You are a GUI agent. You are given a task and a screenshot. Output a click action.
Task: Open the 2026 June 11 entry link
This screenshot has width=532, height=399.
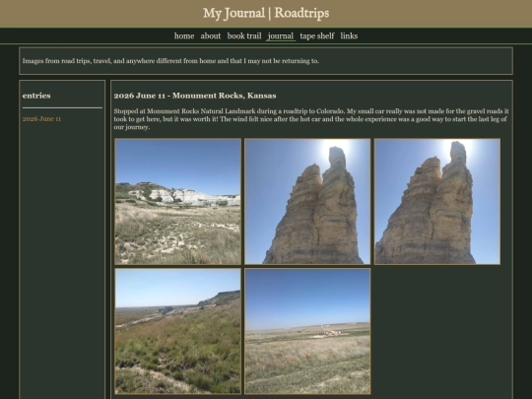point(41,119)
